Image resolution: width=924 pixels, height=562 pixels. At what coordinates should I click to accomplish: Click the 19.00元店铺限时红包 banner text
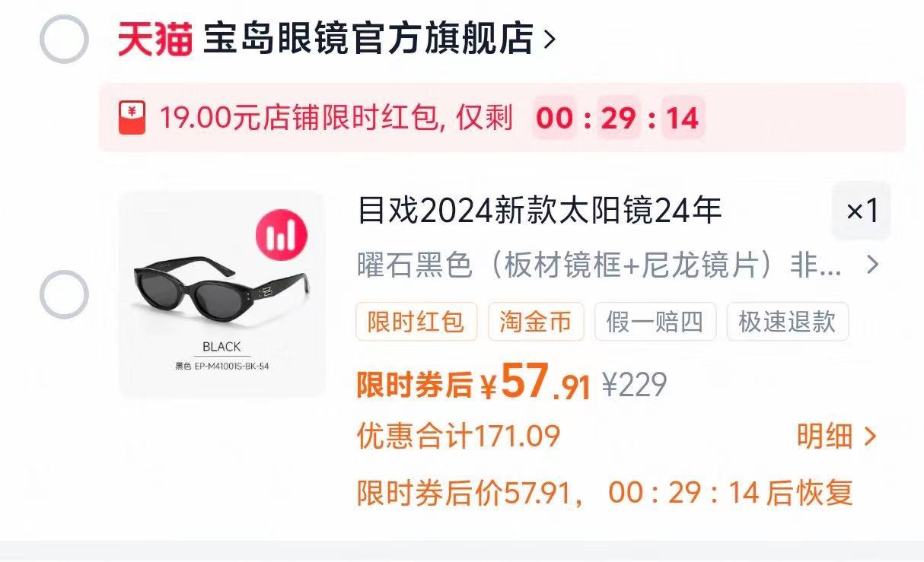[336, 119]
